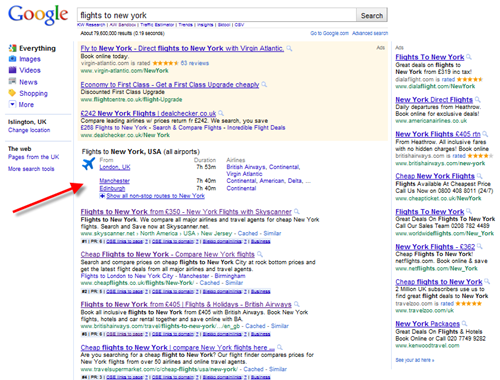Click Islington, UK location text
Viewport: 500px width, 380px height.
point(27,122)
